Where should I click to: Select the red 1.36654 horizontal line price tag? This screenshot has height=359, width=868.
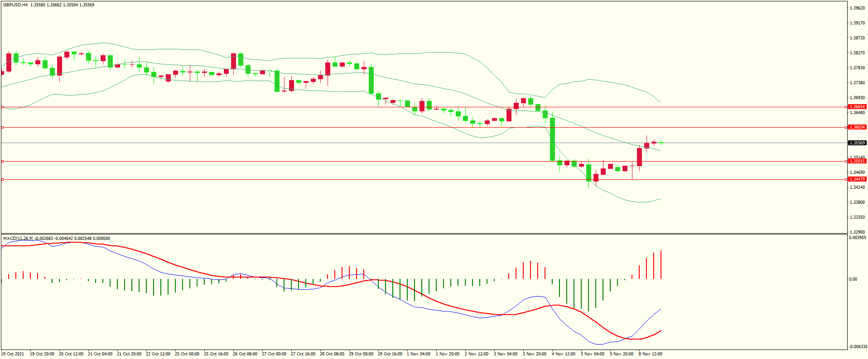pos(857,107)
